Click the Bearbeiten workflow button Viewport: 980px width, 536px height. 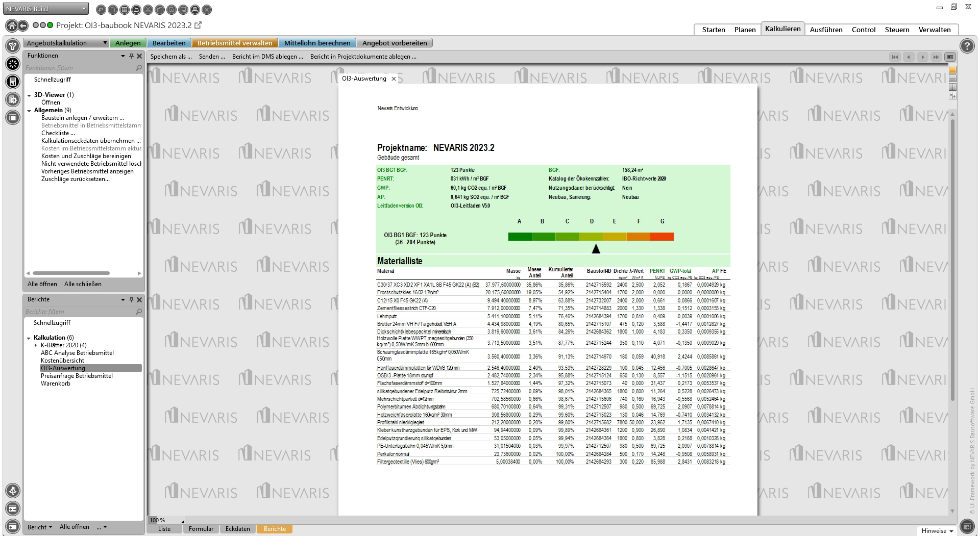click(169, 43)
